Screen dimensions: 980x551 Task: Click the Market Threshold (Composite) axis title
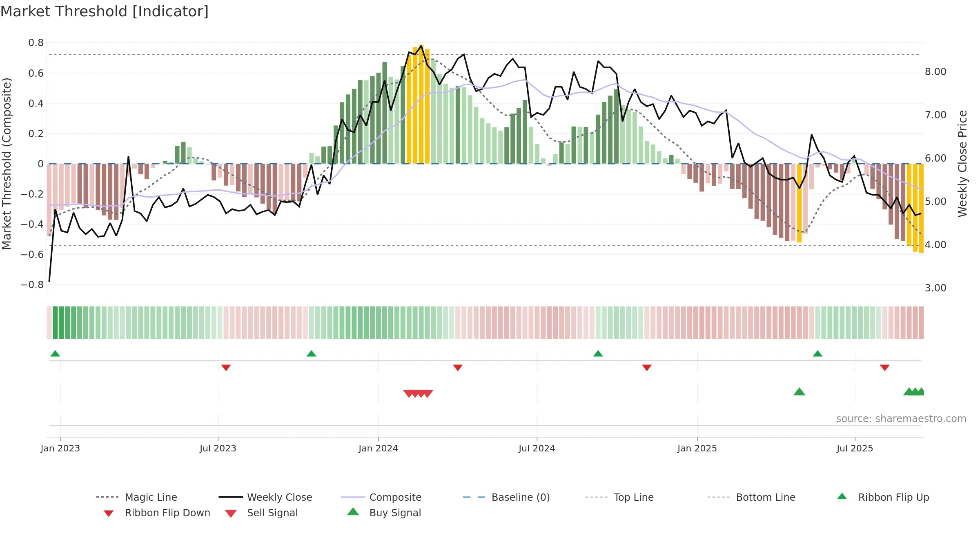click(x=7, y=164)
